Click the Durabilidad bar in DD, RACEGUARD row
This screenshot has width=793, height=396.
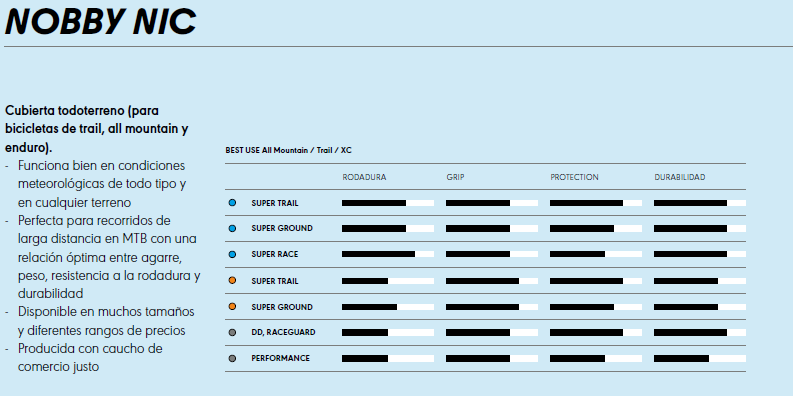700,333
